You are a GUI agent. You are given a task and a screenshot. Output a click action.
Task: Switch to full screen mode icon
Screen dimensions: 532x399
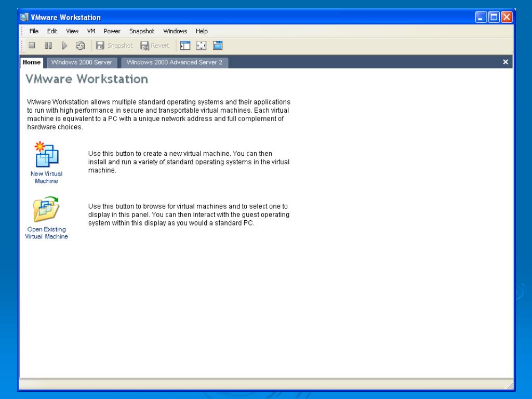tap(201, 46)
